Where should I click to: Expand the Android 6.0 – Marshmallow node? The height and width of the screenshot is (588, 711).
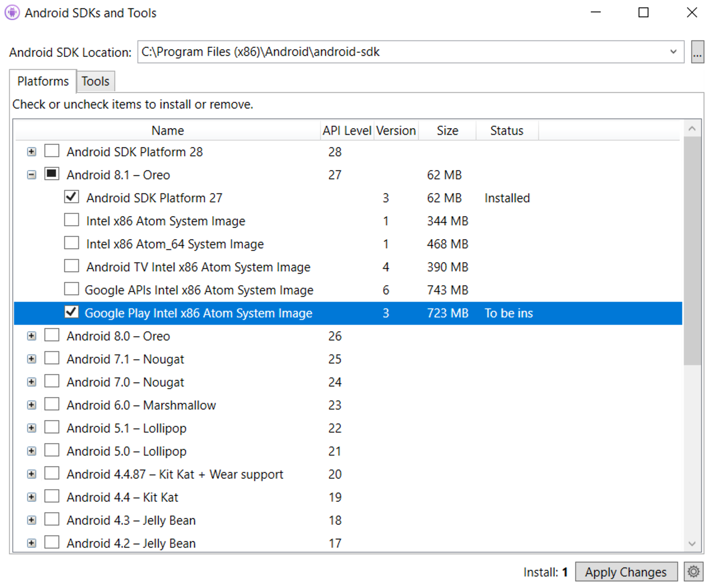click(x=31, y=405)
